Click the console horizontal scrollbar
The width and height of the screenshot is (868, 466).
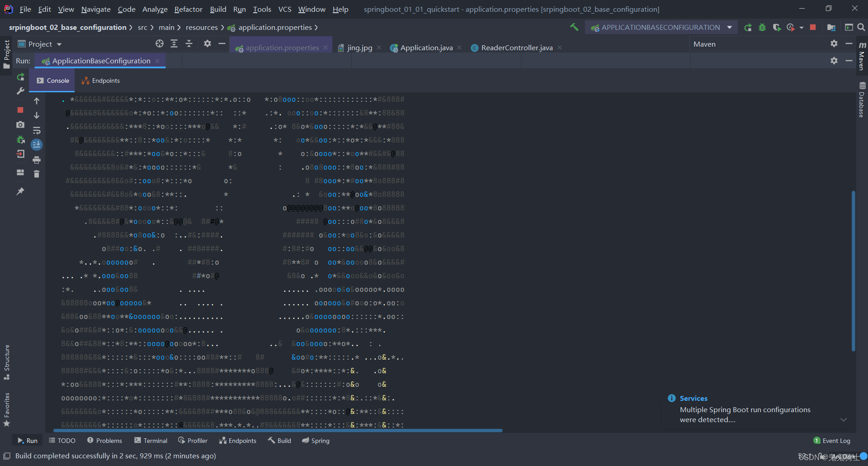(278, 431)
